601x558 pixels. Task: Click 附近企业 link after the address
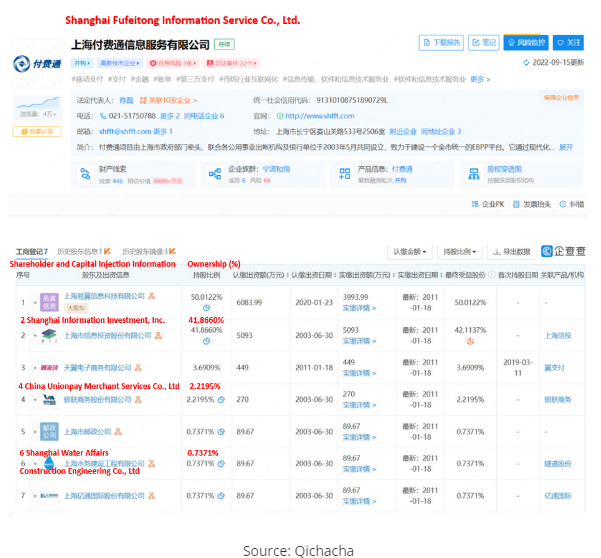pyautogui.click(x=403, y=131)
